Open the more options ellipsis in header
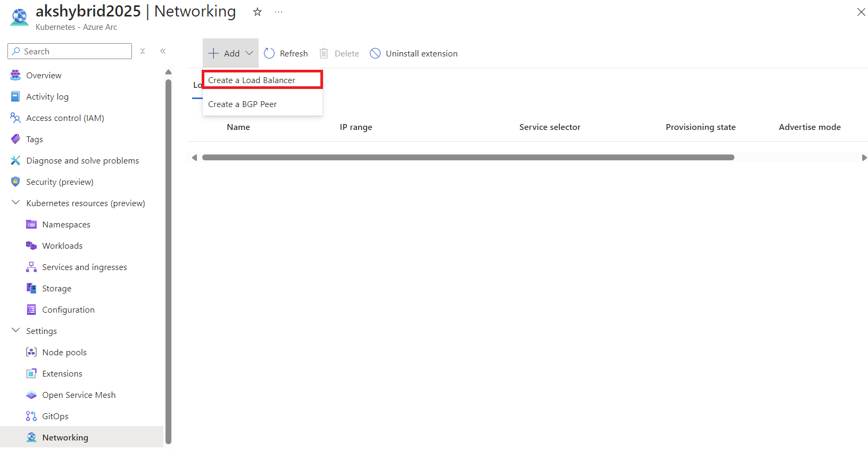Image resolution: width=868 pixels, height=449 pixels. click(278, 12)
